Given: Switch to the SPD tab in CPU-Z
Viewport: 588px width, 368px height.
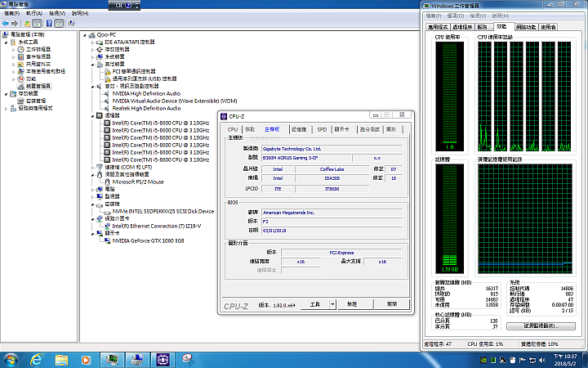Looking at the screenshot, I should pos(322,129).
